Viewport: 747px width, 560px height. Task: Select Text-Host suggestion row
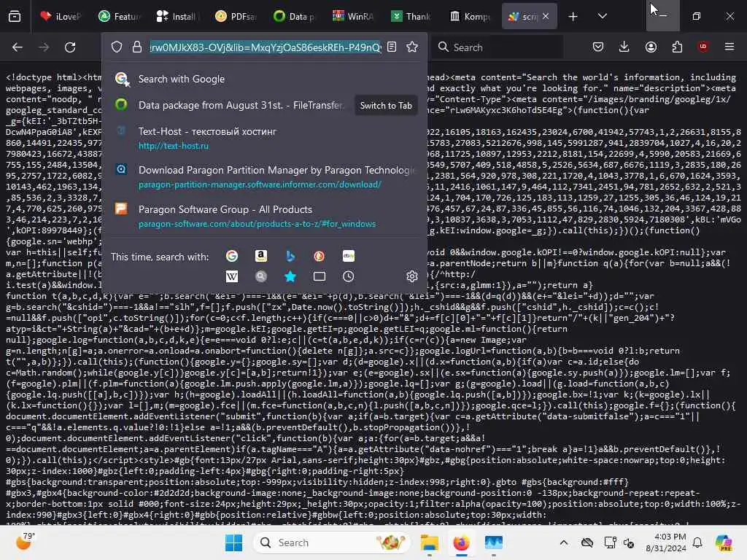pyautogui.click(x=264, y=138)
